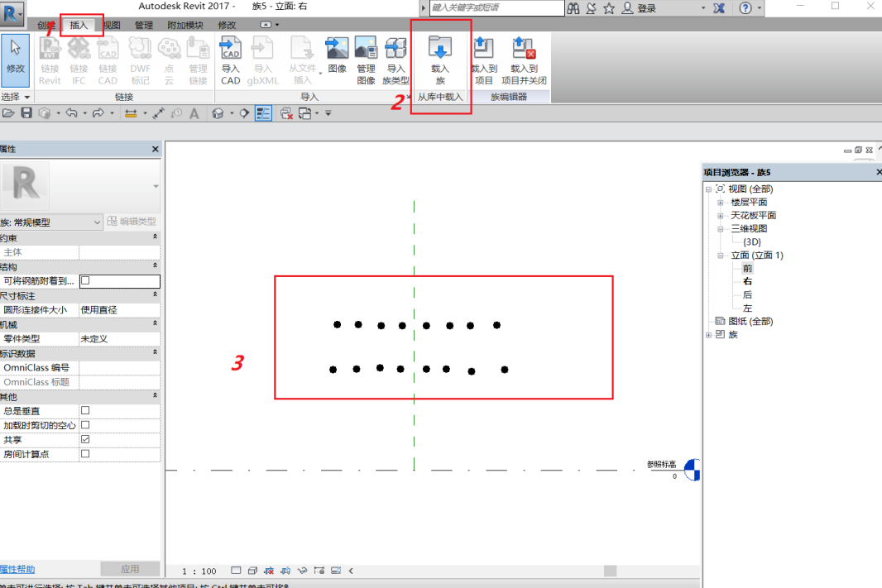882x588 pixels.
Task: Click Close Hidden Windows icon
Action: click(x=286, y=113)
